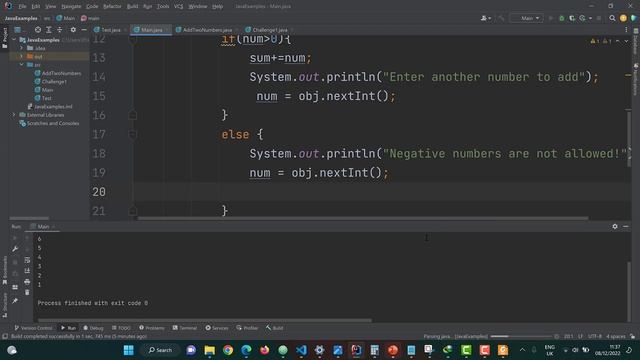Screen dimensions: 640x360
Task: Go to previous highlighted error arrow
Action: tap(618, 41)
